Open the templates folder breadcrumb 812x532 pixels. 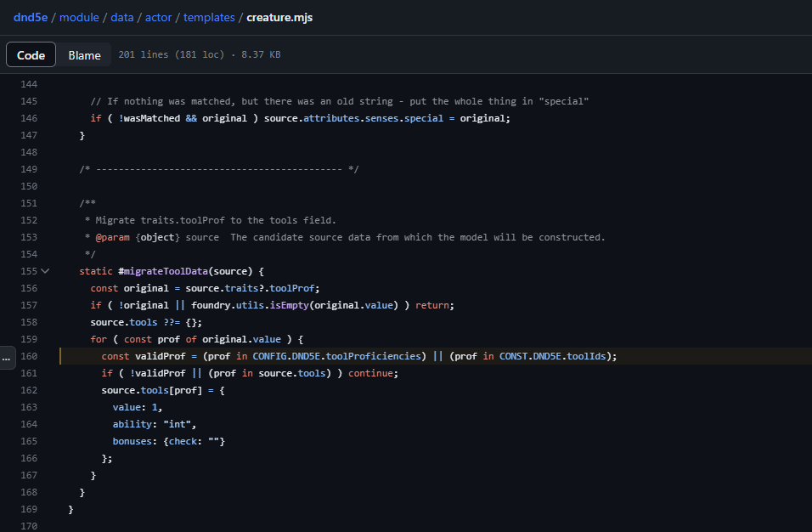coord(209,17)
